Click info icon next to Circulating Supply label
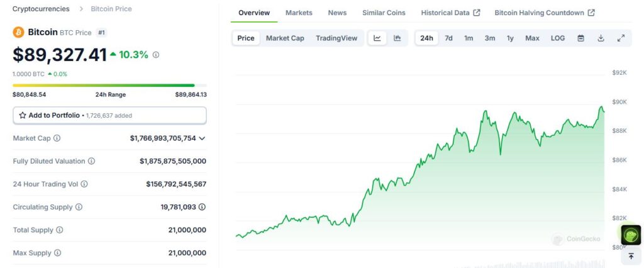Image resolution: width=644 pixels, height=268 pixels. coord(79,207)
